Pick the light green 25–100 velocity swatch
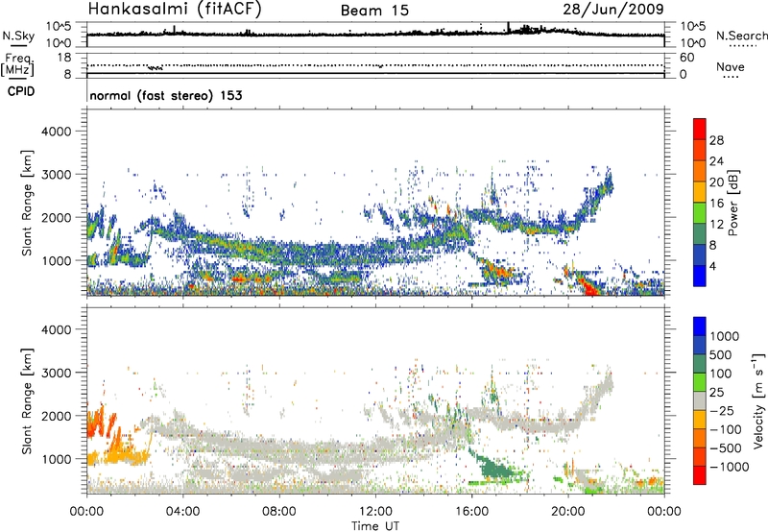The width and height of the screenshot is (768, 532). (x=700, y=382)
